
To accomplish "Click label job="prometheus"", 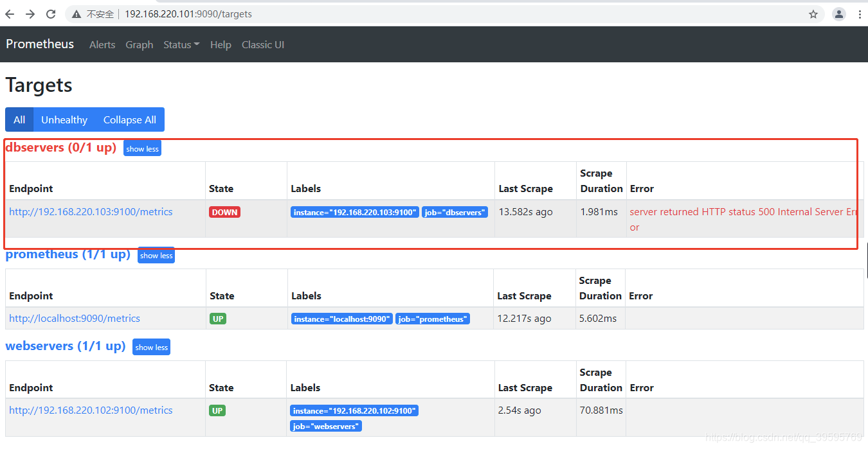I will [x=433, y=319].
